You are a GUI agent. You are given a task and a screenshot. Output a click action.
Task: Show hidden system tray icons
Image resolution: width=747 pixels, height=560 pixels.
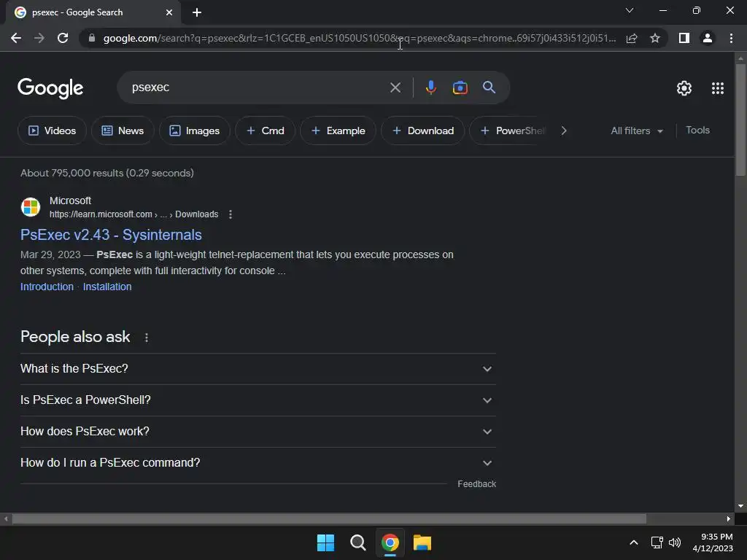pyautogui.click(x=634, y=542)
